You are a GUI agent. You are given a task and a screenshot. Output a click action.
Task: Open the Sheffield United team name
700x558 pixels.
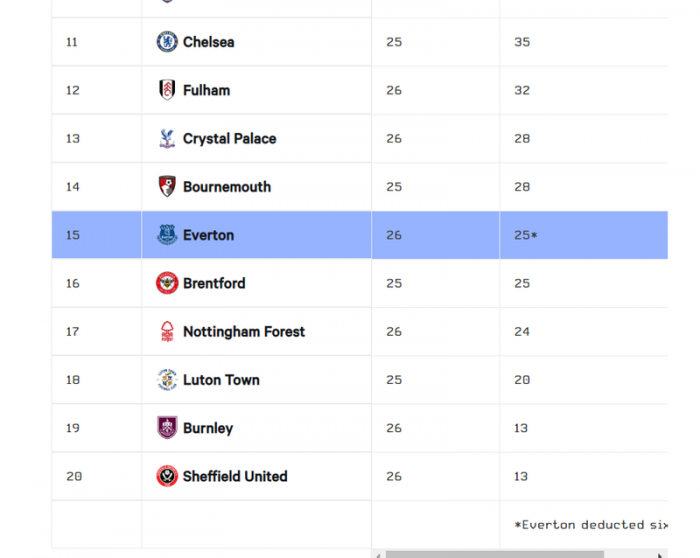pos(235,476)
